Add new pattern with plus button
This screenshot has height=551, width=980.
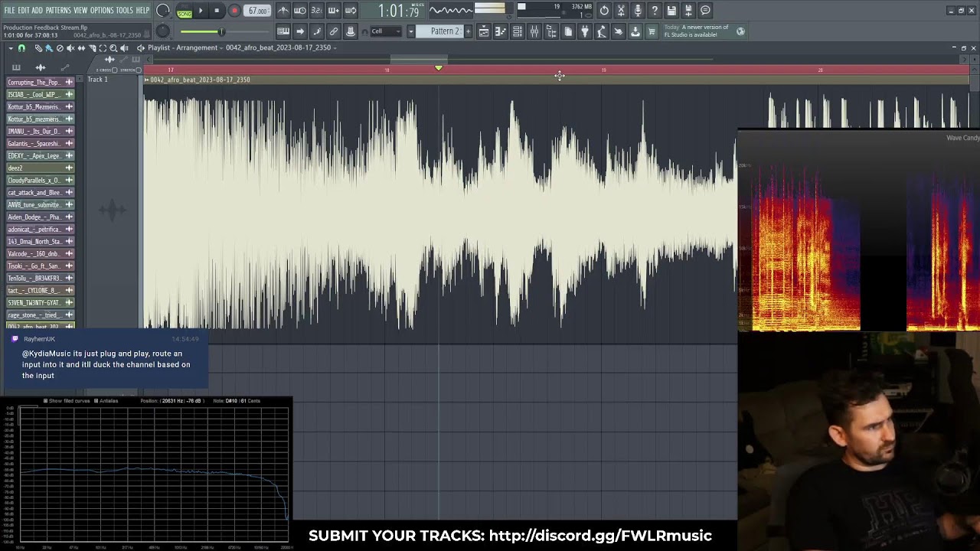pyautogui.click(x=469, y=31)
